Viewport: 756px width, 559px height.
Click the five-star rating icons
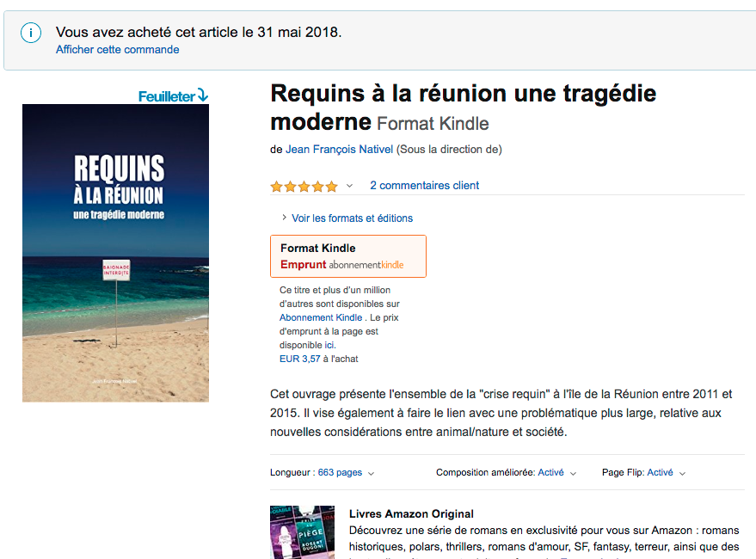click(304, 186)
